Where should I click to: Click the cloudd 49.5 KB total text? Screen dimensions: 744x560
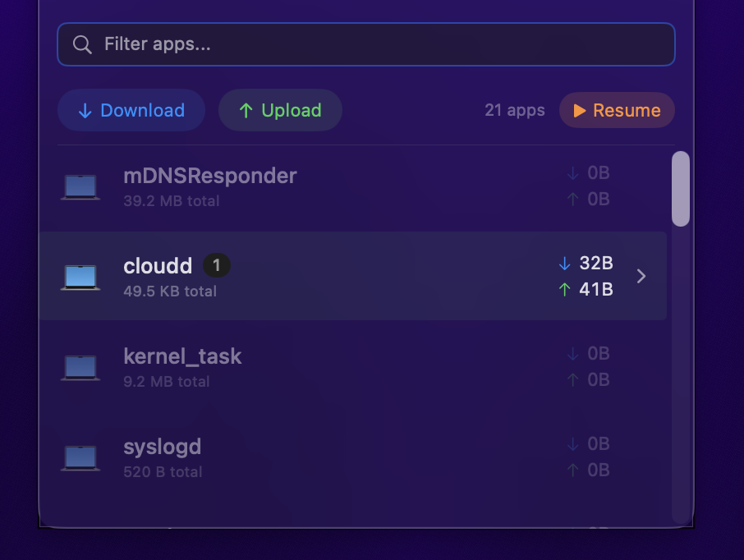pos(170,291)
